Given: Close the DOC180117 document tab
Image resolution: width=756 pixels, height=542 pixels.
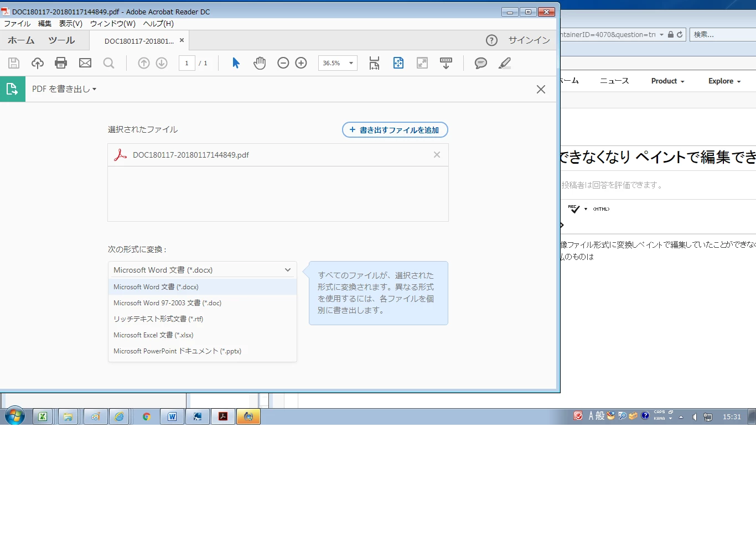Looking at the screenshot, I should tap(182, 40).
